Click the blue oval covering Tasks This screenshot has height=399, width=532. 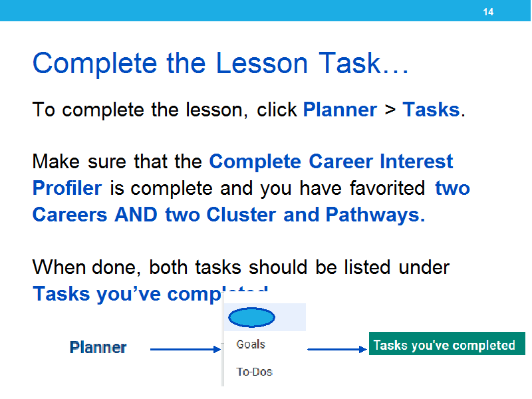(x=251, y=318)
